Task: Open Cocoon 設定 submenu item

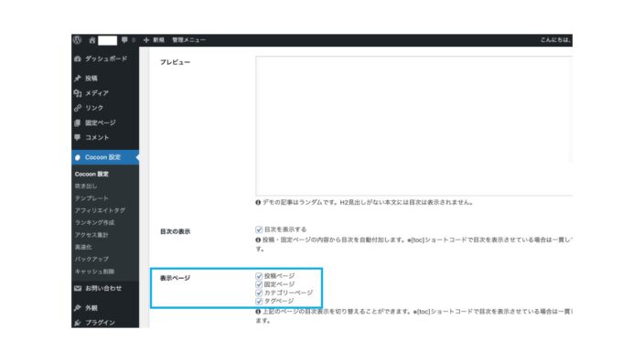Action: (x=91, y=174)
